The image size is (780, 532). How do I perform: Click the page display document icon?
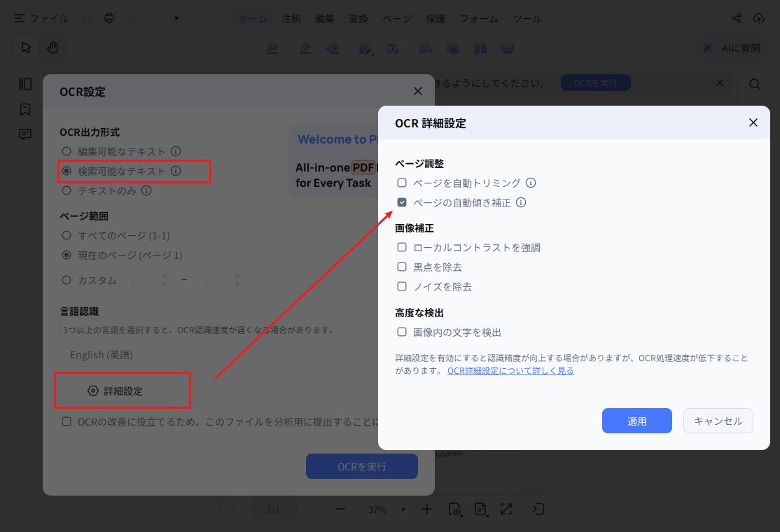tap(480, 509)
